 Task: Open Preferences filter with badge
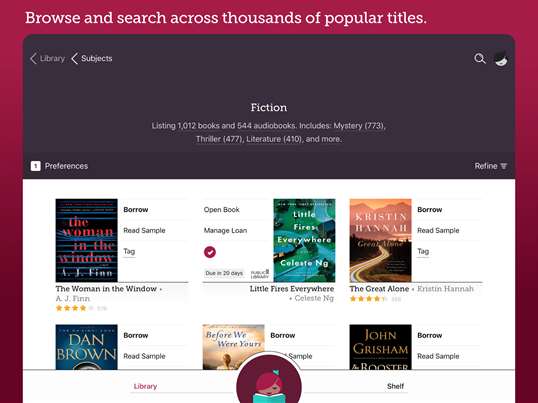pyautogui.click(x=59, y=166)
